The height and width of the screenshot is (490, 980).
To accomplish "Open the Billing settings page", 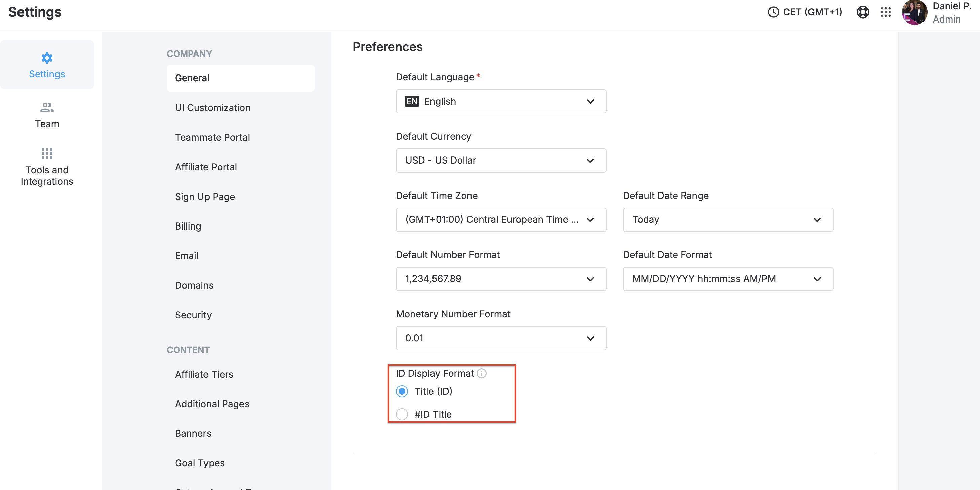I will (x=188, y=226).
